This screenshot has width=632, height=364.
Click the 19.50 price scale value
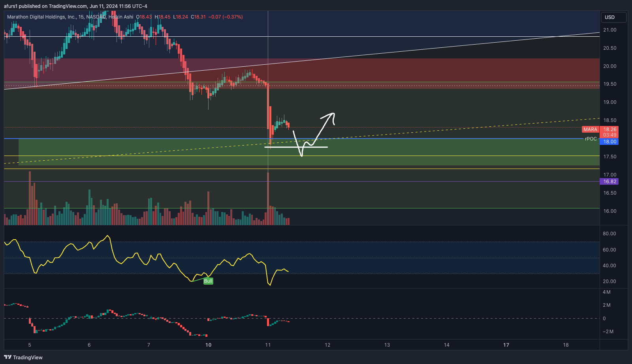(x=609, y=84)
